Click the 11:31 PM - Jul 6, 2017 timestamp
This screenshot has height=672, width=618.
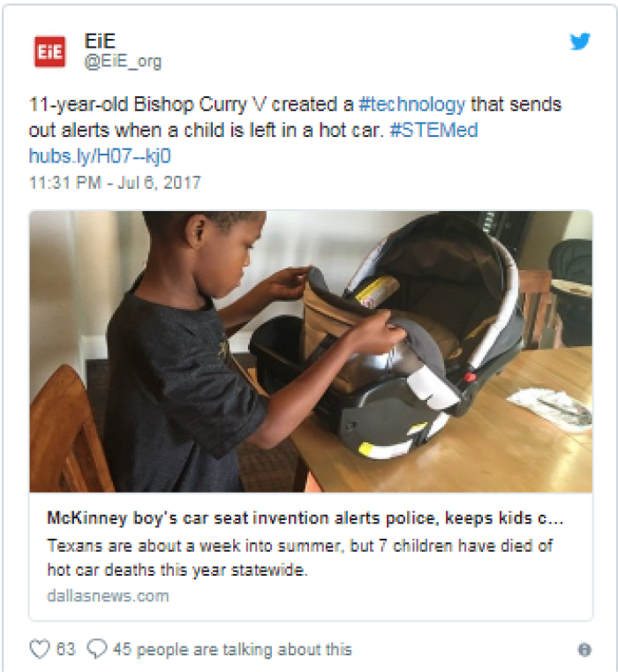[x=115, y=183]
